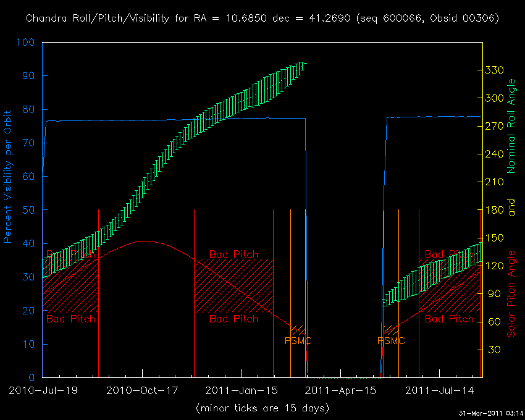Click the right orange PSMC label
Image resolution: width=525 pixels, height=420 pixels.
[391, 340]
